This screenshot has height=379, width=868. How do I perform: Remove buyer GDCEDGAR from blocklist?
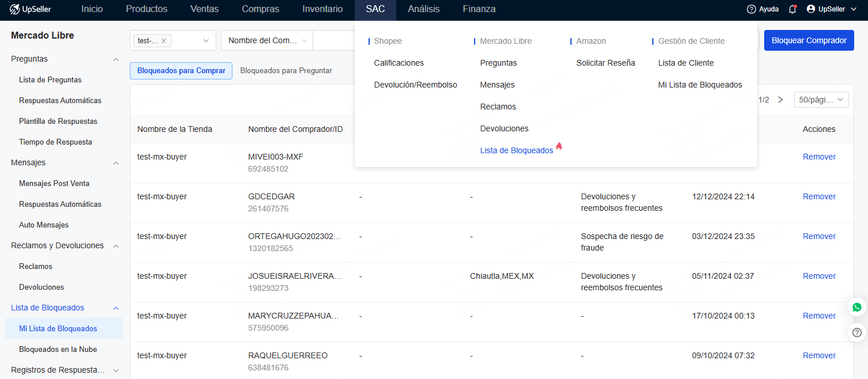[819, 196]
